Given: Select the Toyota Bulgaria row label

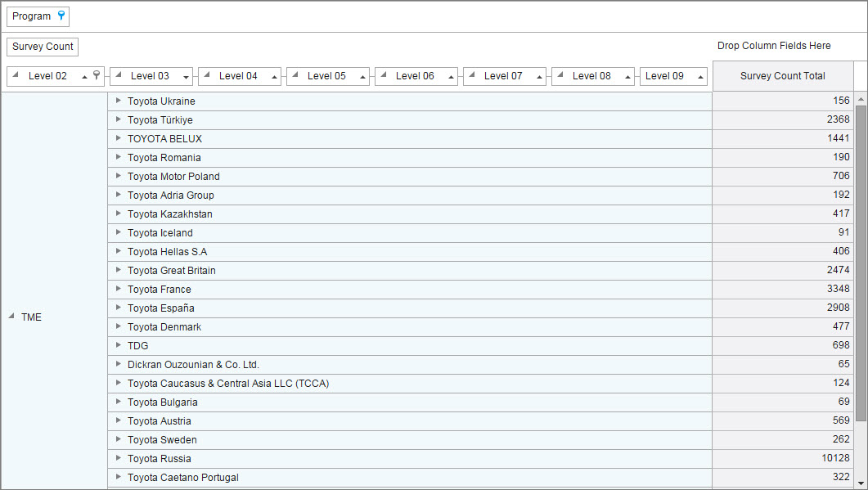Looking at the screenshot, I should click(x=162, y=402).
